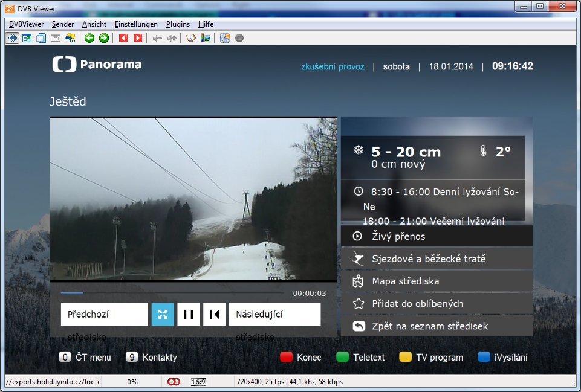Click the clock opening hours icon
Viewport: 581px width, 392px height.
click(359, 191)
